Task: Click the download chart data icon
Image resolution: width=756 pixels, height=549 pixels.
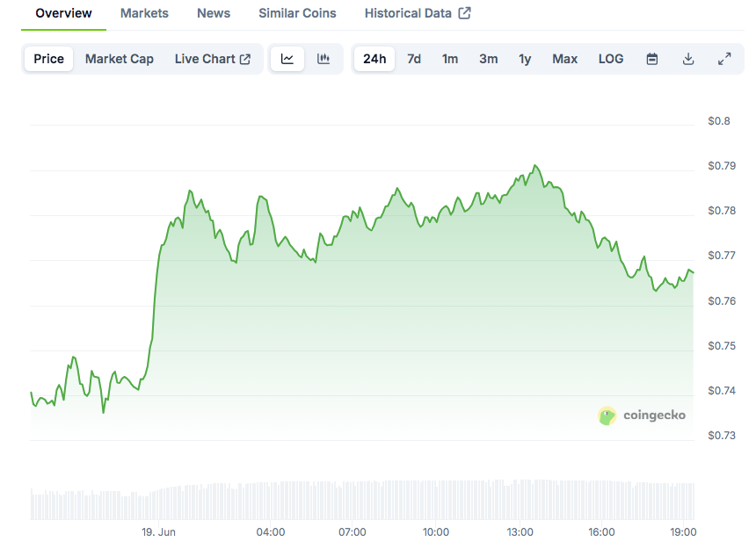Action: [x=688, y=59]
